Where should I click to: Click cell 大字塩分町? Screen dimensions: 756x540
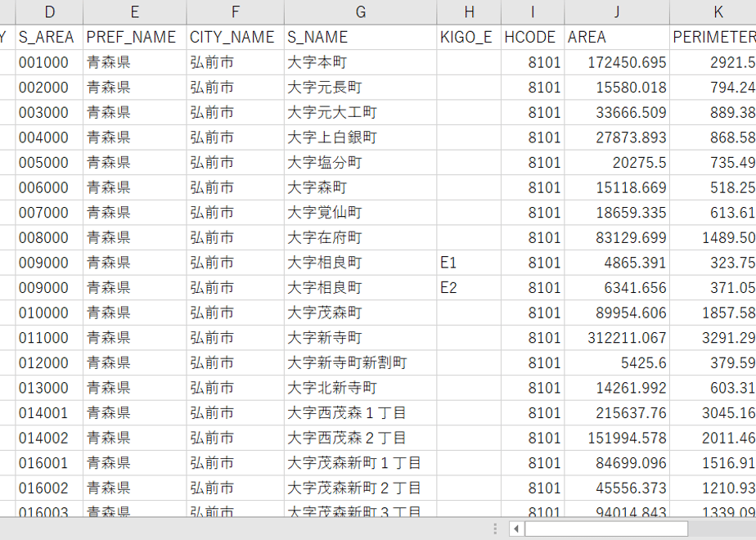pos(360,163)
